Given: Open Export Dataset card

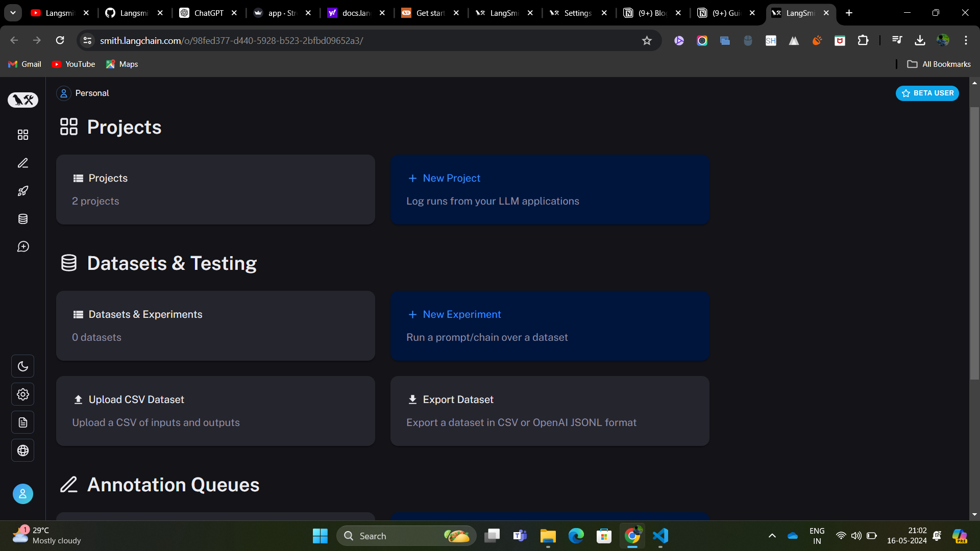Looking at the screenshot, I should [x=550, y=411].
